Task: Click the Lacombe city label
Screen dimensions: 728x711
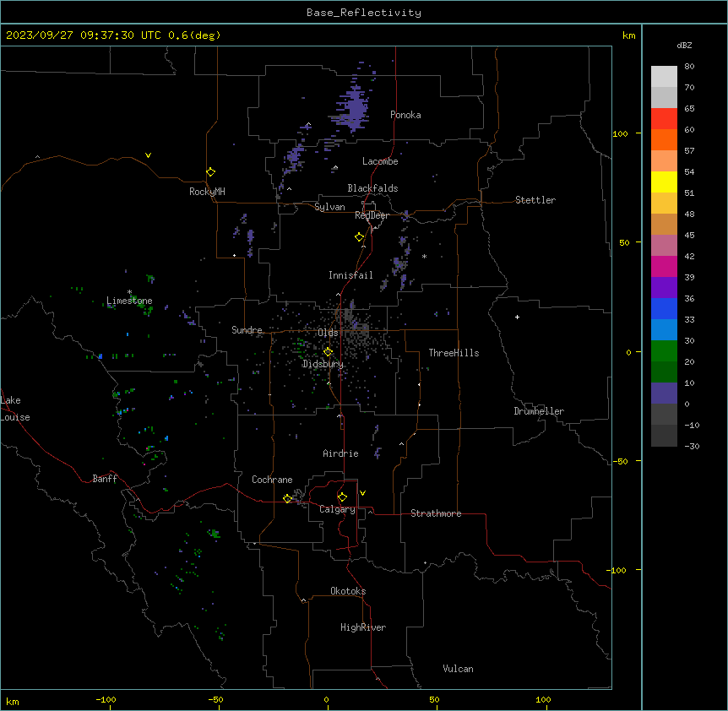Action: click(x=380, y=161)
